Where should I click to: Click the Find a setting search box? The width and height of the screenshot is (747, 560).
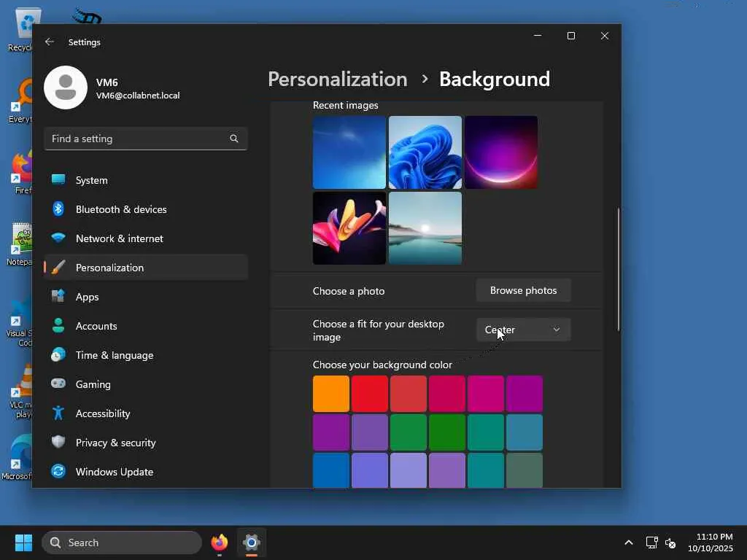(x=139, y=139)
